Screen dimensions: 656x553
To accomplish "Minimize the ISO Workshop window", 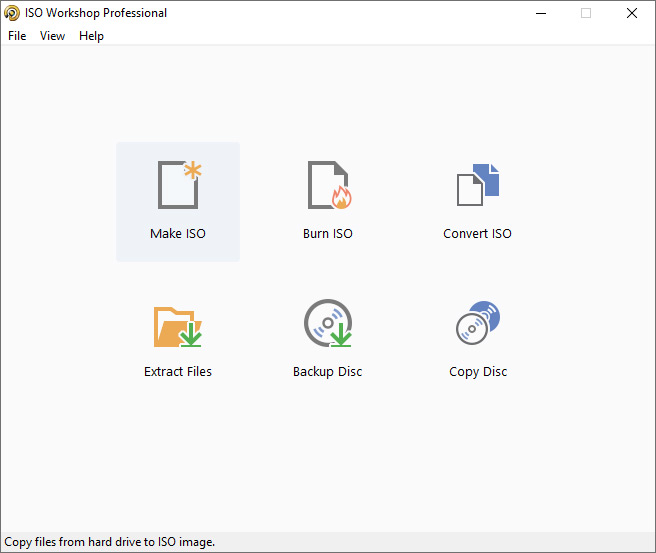I will (541, 13).
